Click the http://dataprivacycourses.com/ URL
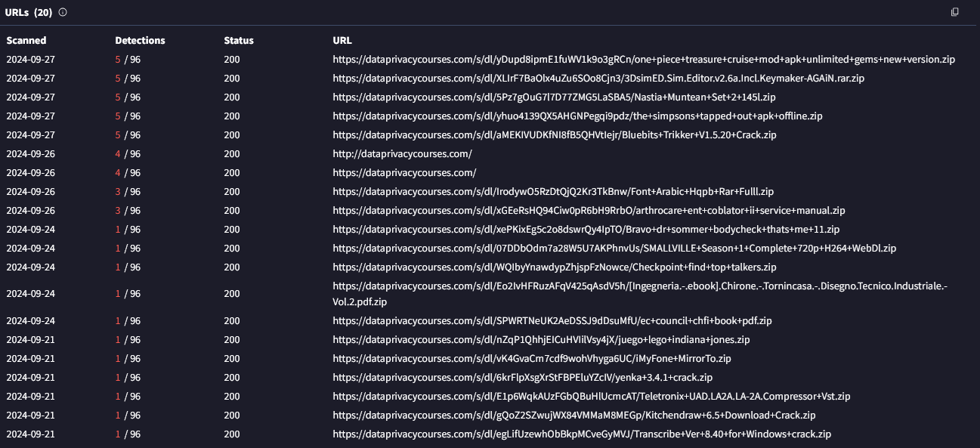 click(402, 154)
